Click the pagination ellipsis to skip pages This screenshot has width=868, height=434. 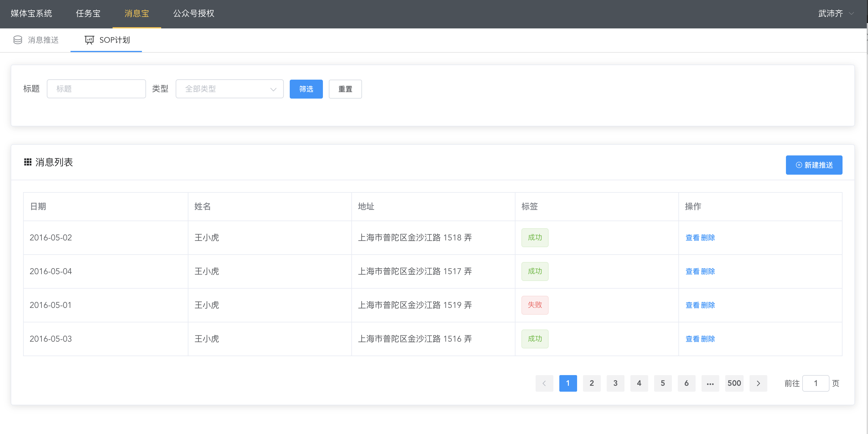pyautogui.click(x=710, y=383)
